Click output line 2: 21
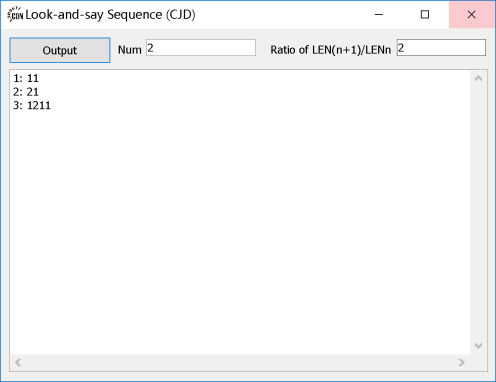 click(26, 92)
